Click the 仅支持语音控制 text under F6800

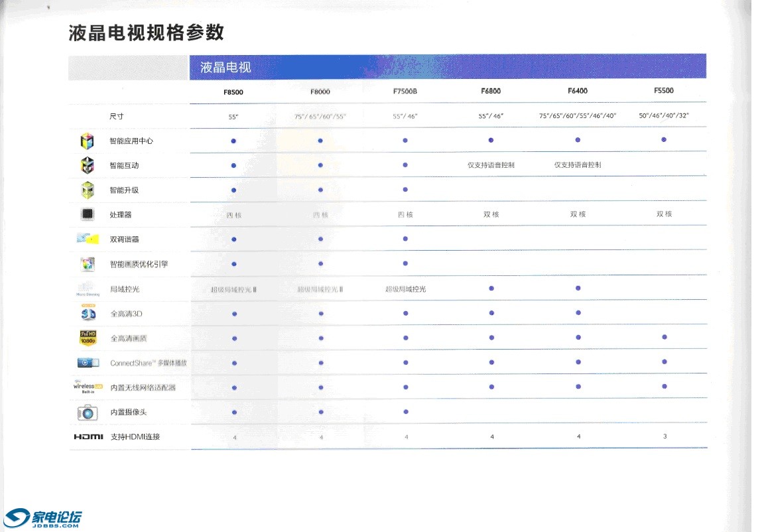[x=491, y=165]
